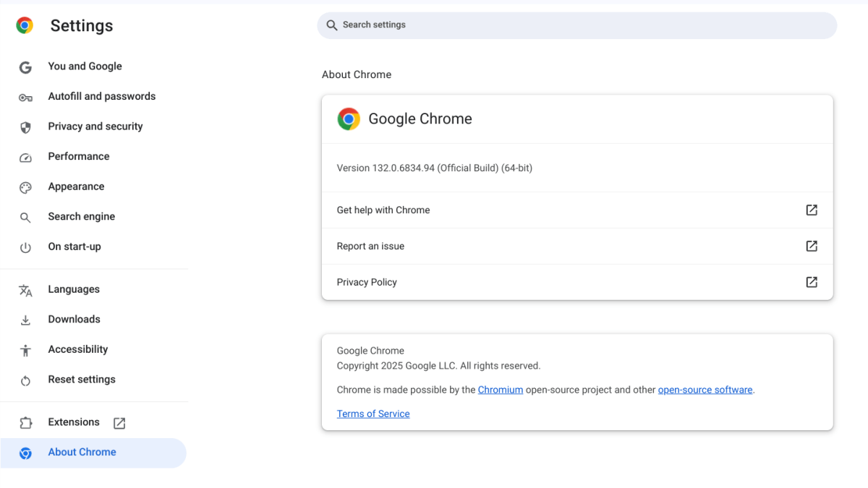Select the Autofill and passwords key icon
The height and width of the screenshot is (488, 868).
[x=25, y=96]
